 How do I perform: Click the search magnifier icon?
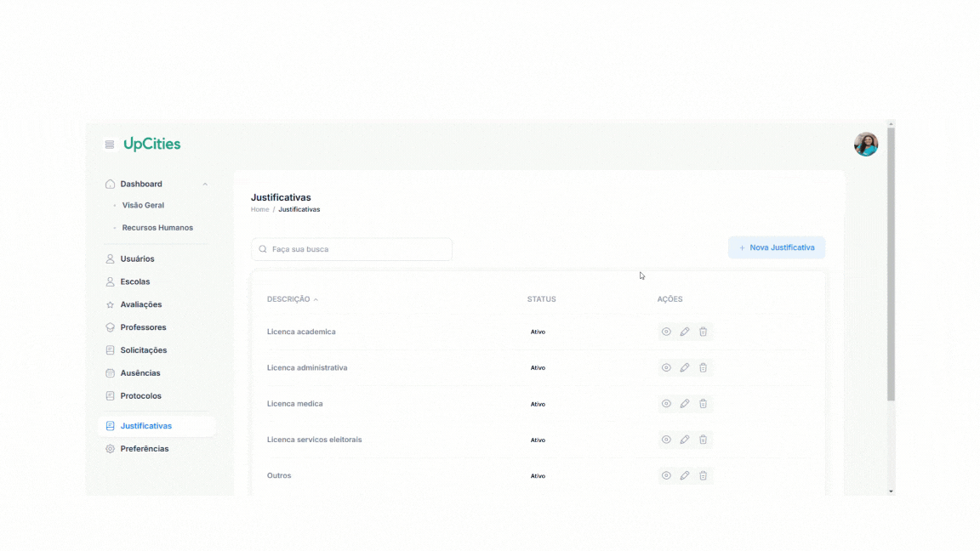click(x=263, y=248)
